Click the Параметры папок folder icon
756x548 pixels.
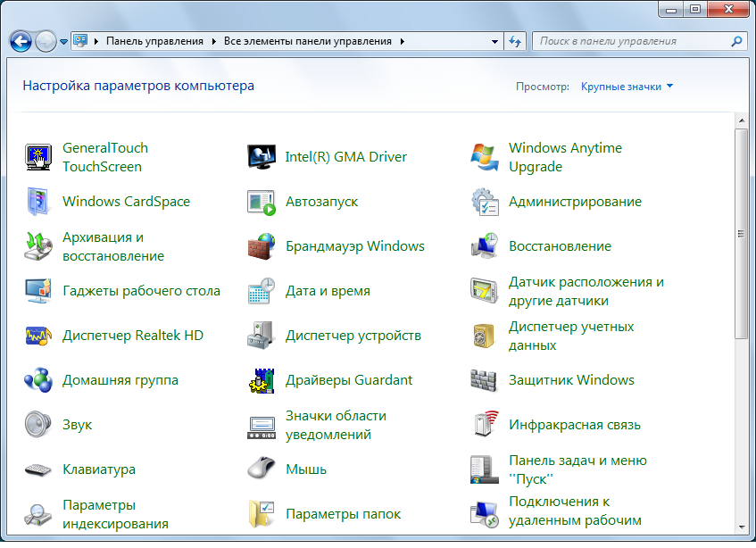tap(262, 514)
